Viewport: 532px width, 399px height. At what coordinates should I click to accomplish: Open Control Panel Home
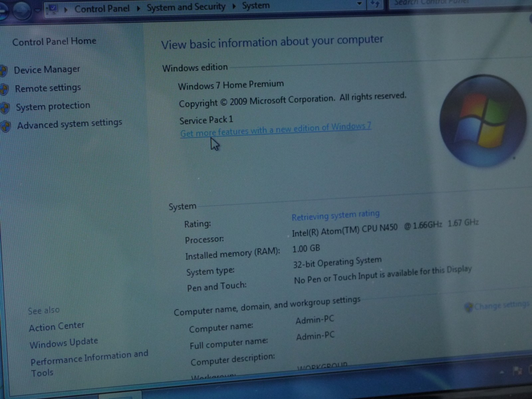54,42
